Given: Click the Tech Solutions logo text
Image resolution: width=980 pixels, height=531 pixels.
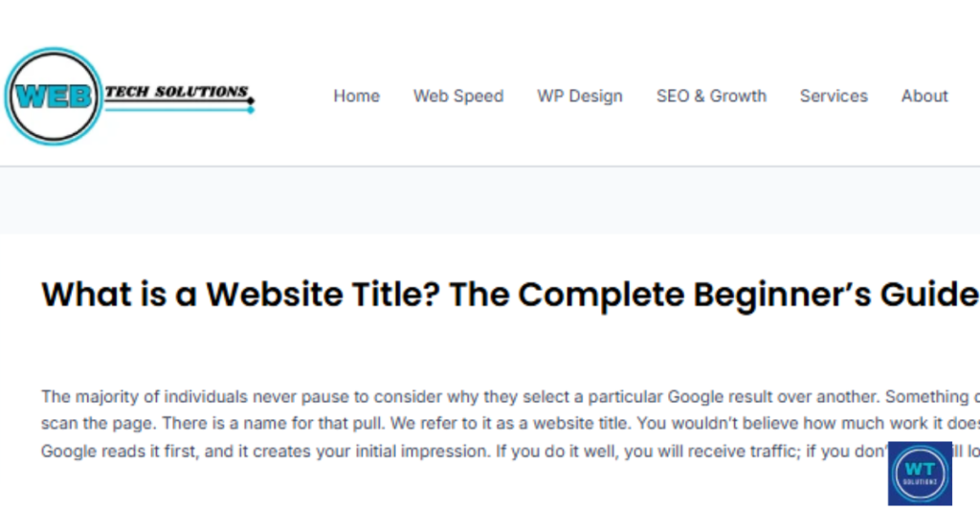Looking at the screenshot, I should pos(176,92).
